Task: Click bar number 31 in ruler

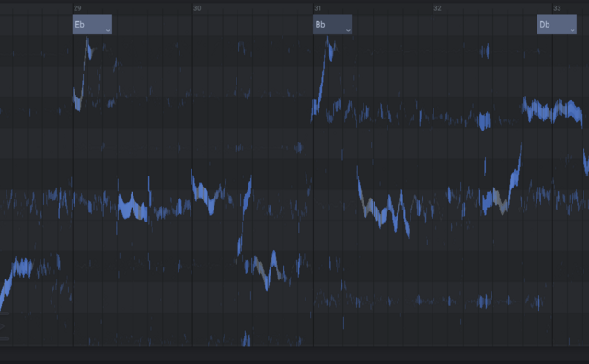Action: (x=318, y=8)
